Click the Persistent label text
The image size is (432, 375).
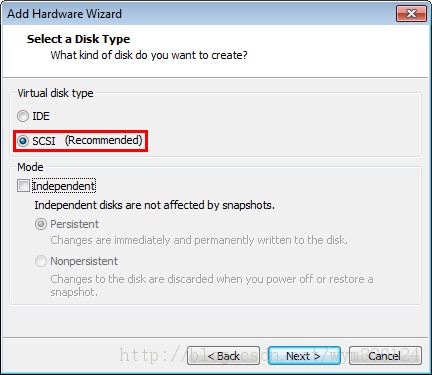(74, 224)
